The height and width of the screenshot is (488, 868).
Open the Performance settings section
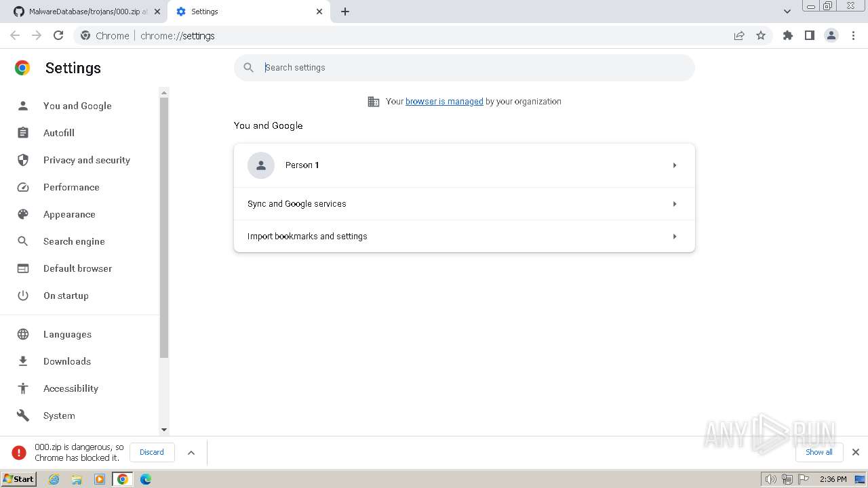click(x=71, y=187)
